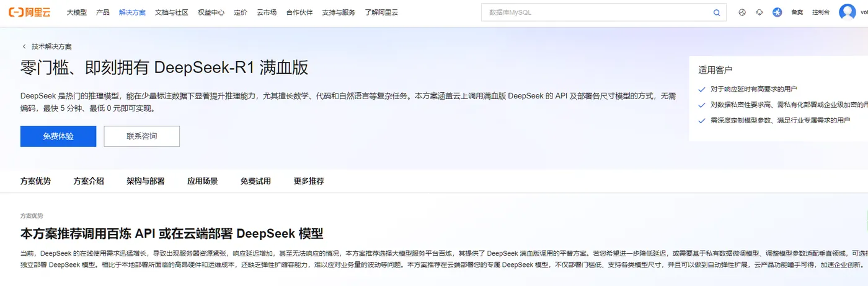
Task: Click the back chevron beside 技术解决方案
Action: click(x=24, y=46)
